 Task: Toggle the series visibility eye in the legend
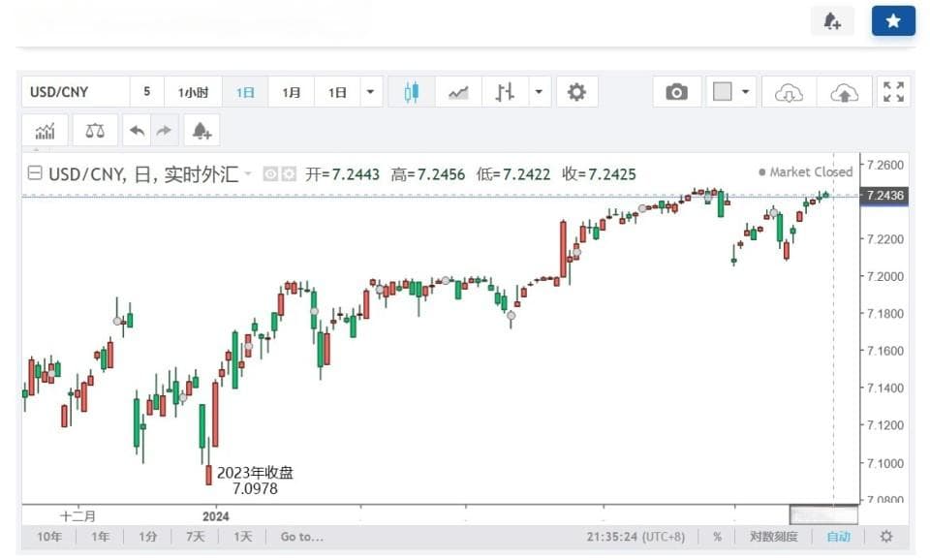(270, 173)
